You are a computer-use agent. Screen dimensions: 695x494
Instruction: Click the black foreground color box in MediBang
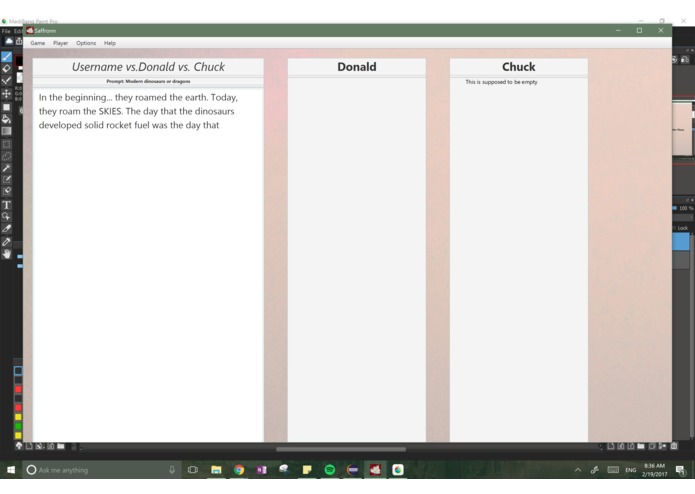pos(19,61)
